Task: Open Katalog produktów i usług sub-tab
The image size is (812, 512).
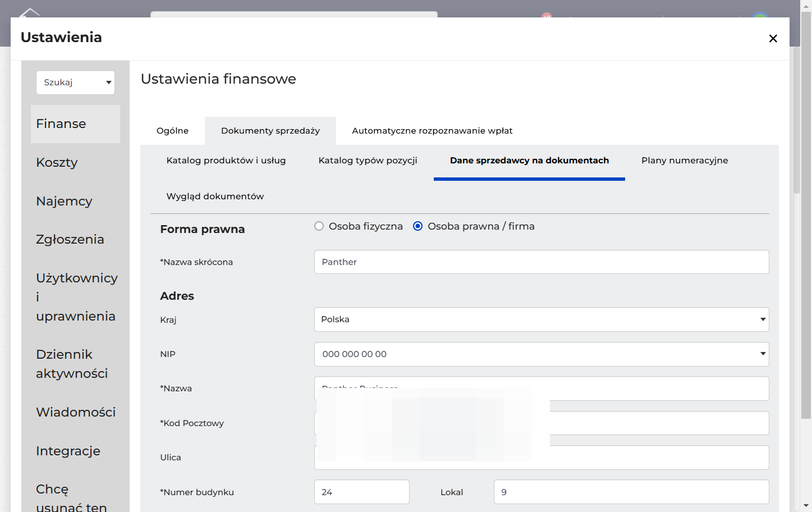Action: (226, 161)
